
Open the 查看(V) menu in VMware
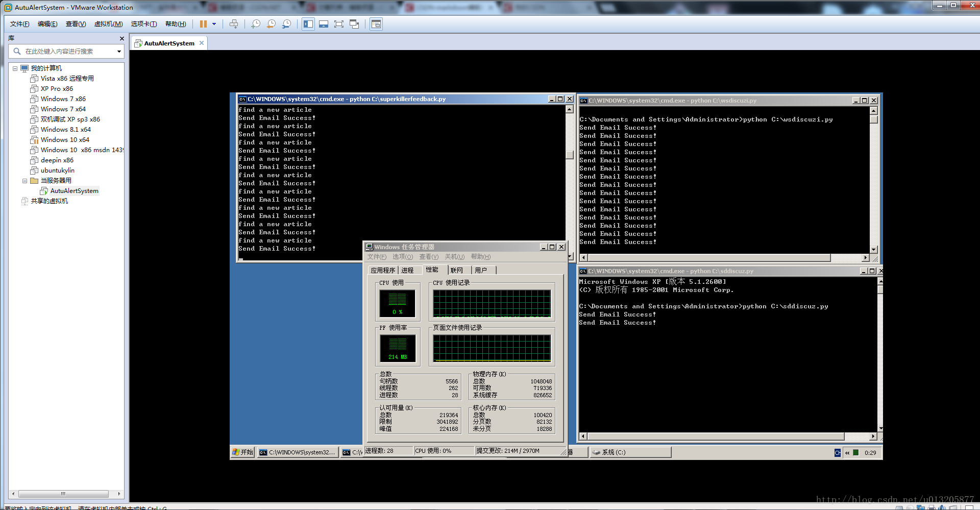coord(76,24)
